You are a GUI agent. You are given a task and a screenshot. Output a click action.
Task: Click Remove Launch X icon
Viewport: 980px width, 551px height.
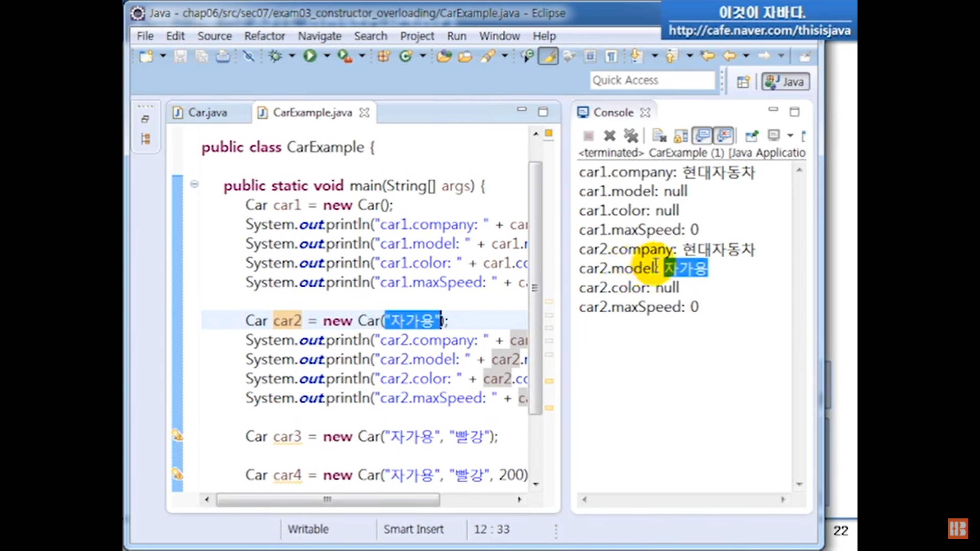point(609,136)
